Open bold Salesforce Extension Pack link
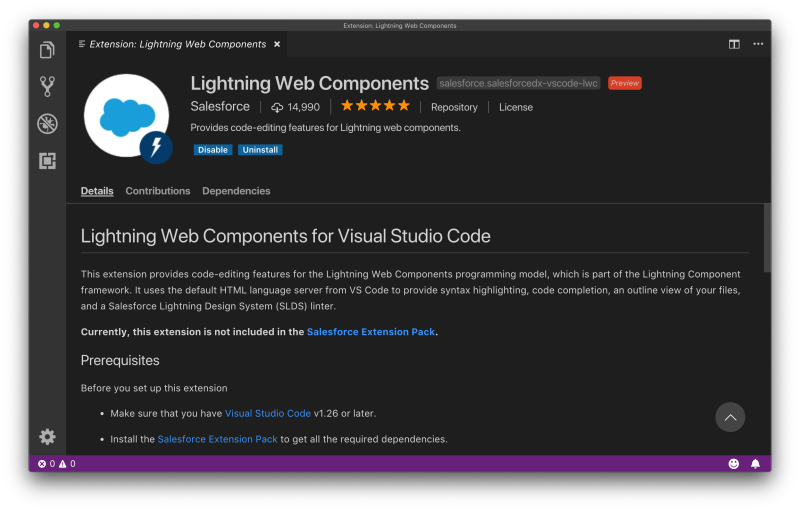Viewport: 800px width, 510px height. [x=371, y=332]
